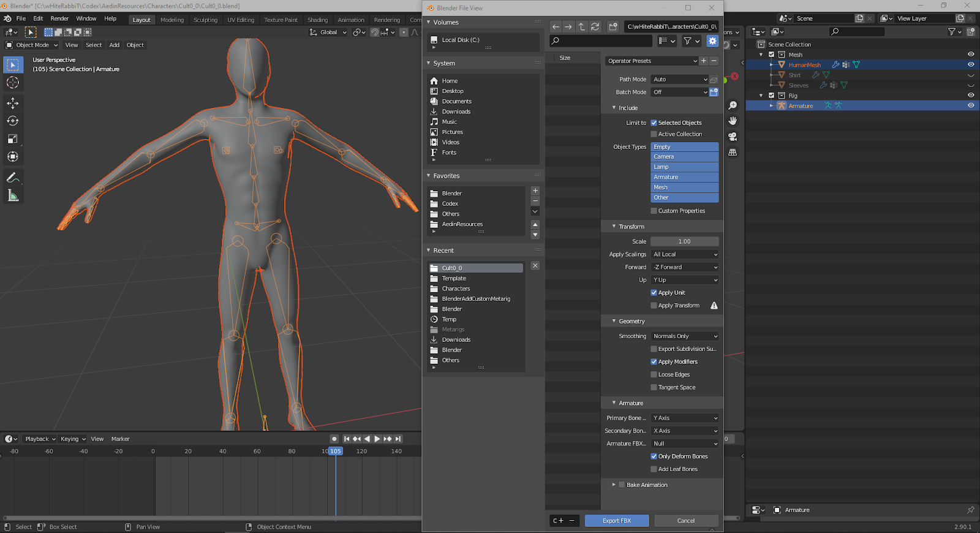Click the create new directory icon
Image resolution: width=980 pixels, height=533 pixels.
click(x=612, y=26)
